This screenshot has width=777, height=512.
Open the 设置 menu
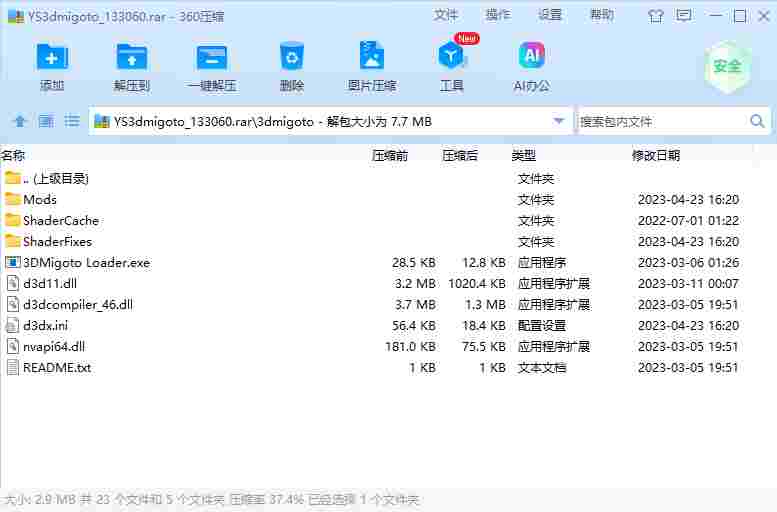[x=550, y=15]
